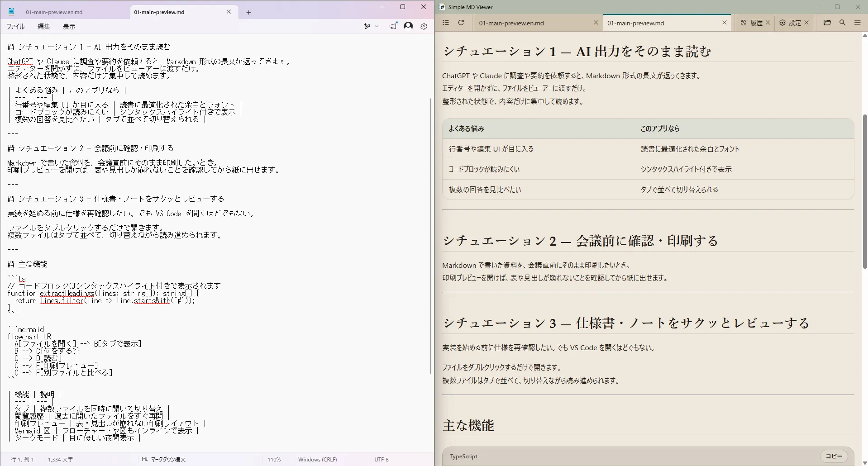Click scroll-down arrow in Simple MD Viewer
This screenshot has width=868, height=466.
(x=865, y=462)
